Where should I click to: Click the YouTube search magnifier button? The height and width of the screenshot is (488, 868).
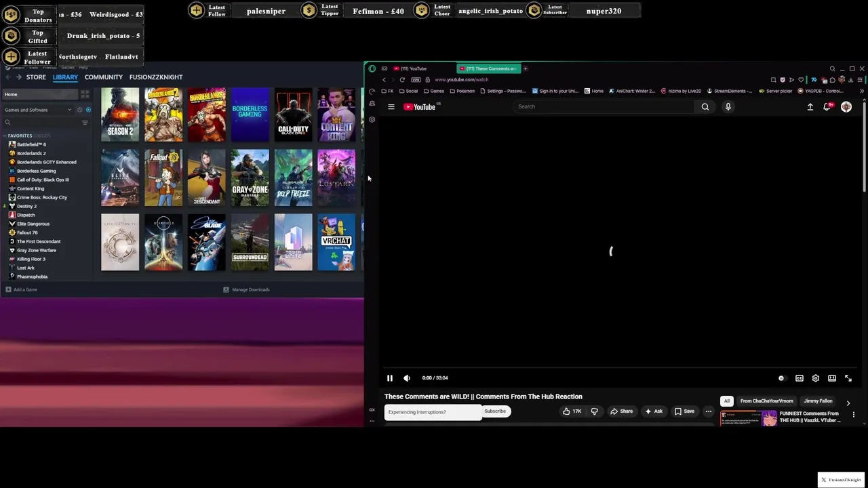[705, 106]
